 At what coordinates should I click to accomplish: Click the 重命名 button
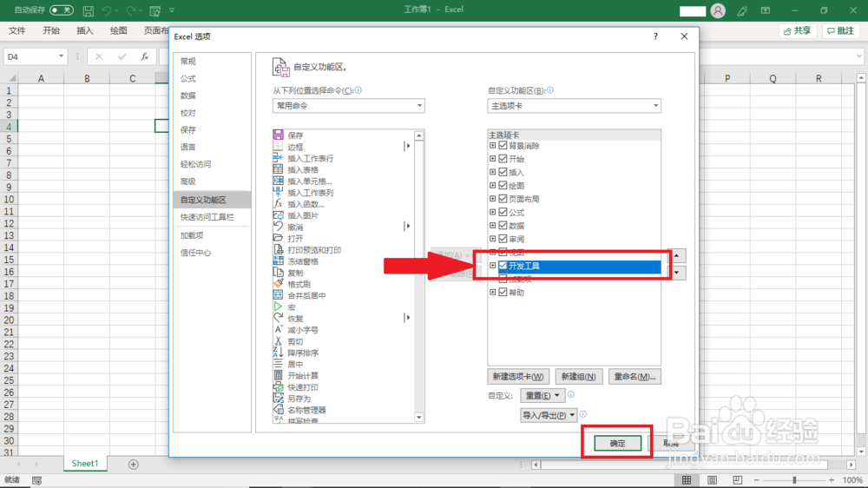[x=635, y=377]
